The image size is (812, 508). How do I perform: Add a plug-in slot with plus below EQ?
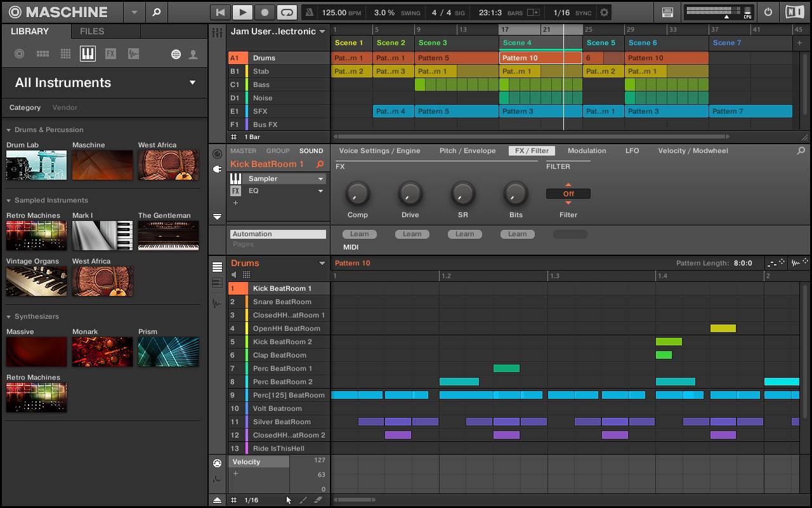click(x=235, y=203)
